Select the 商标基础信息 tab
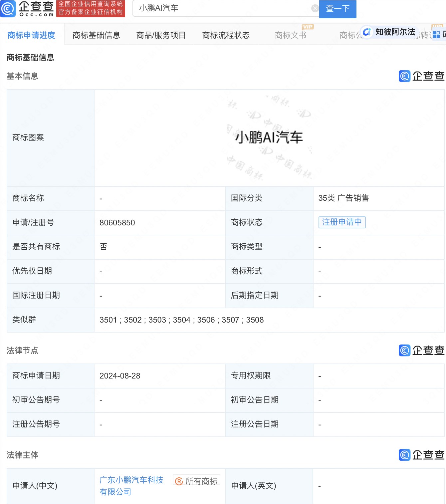The width and height of the screenshot is (446, 504). pyautogui.click(x=96, y=35)
